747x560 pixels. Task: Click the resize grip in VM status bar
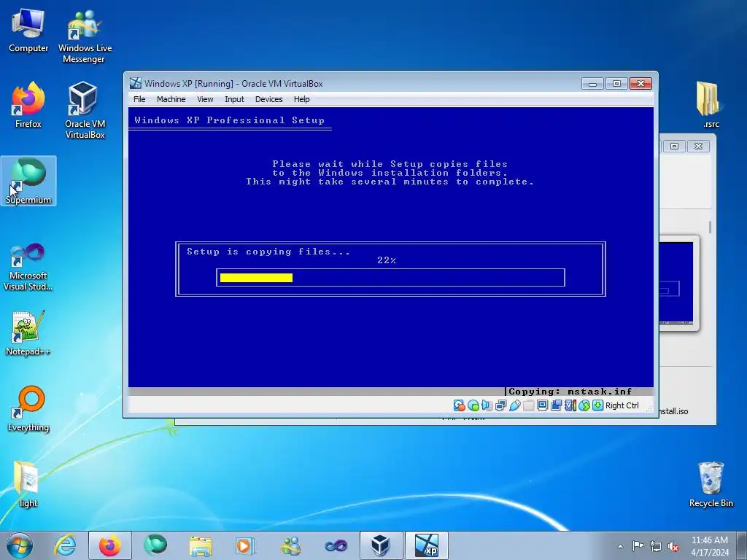[x=649, y=408]
